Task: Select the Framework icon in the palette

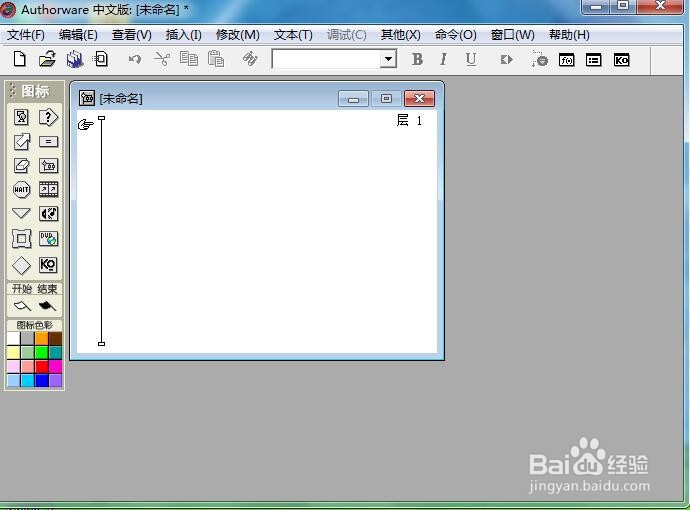Action: 22,239
